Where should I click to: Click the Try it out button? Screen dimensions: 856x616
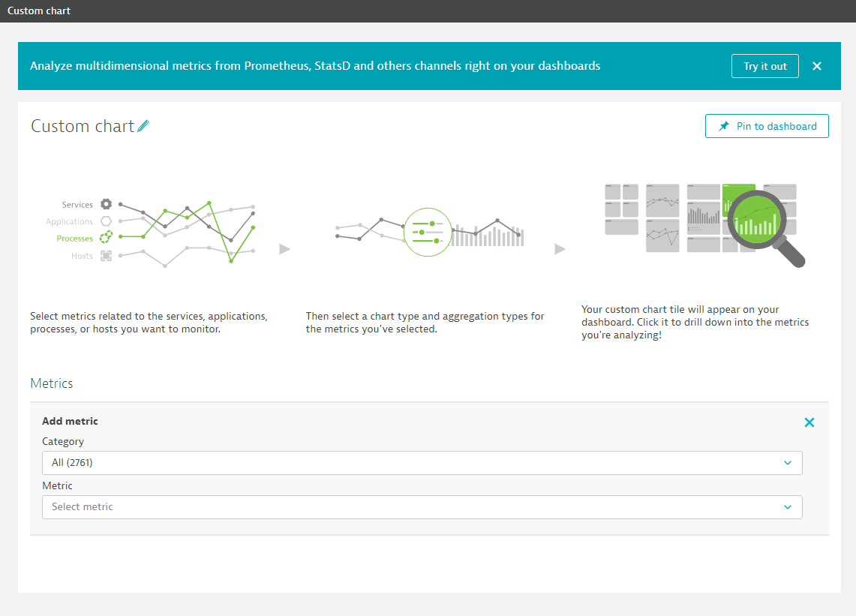click(764, 66)
